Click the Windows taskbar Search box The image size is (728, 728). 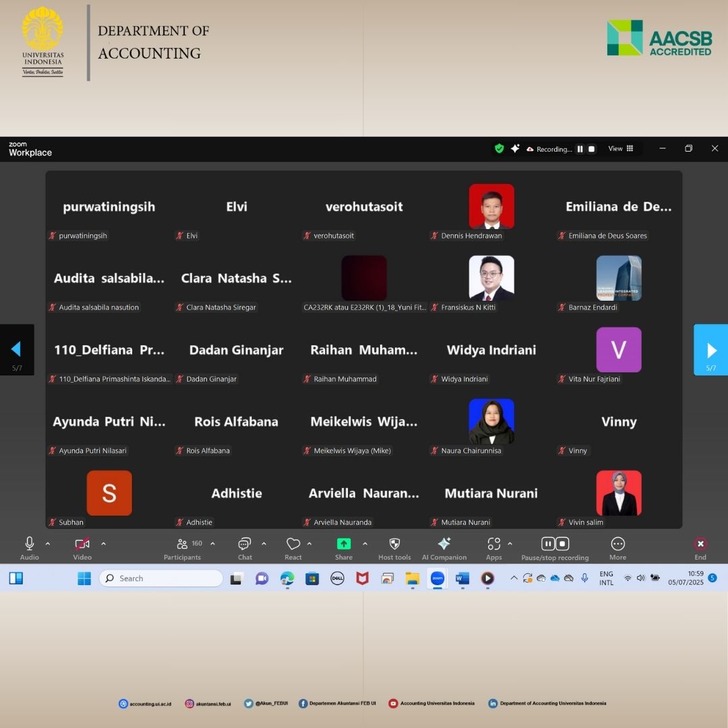(162, 578)
